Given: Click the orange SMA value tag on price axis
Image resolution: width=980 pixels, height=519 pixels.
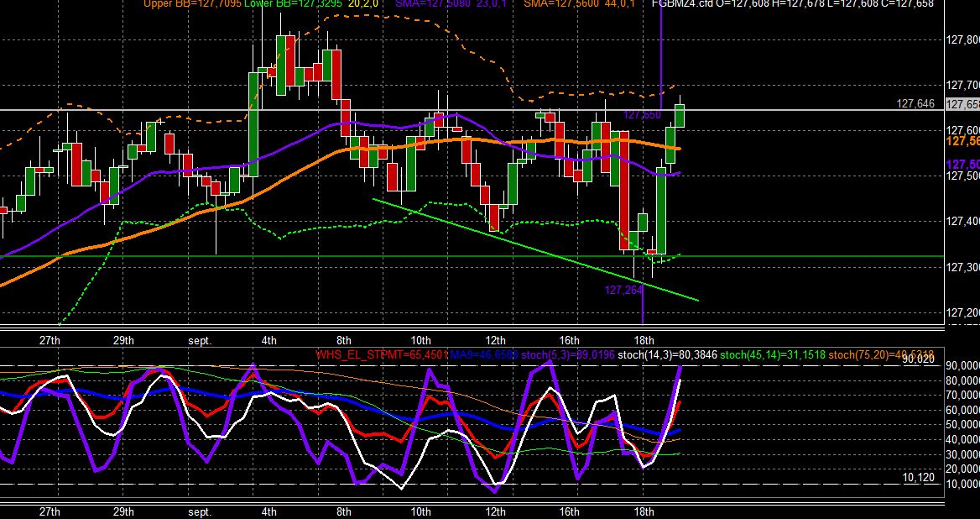Looking at the screenshot, I should point(962,142).
